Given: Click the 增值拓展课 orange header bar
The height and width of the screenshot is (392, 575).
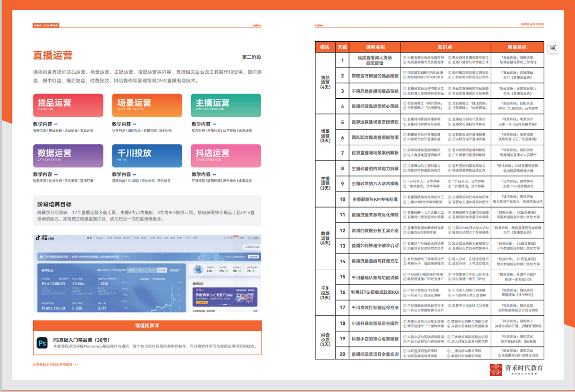Looking at the screenshot, I should click(x=147, y=325).
